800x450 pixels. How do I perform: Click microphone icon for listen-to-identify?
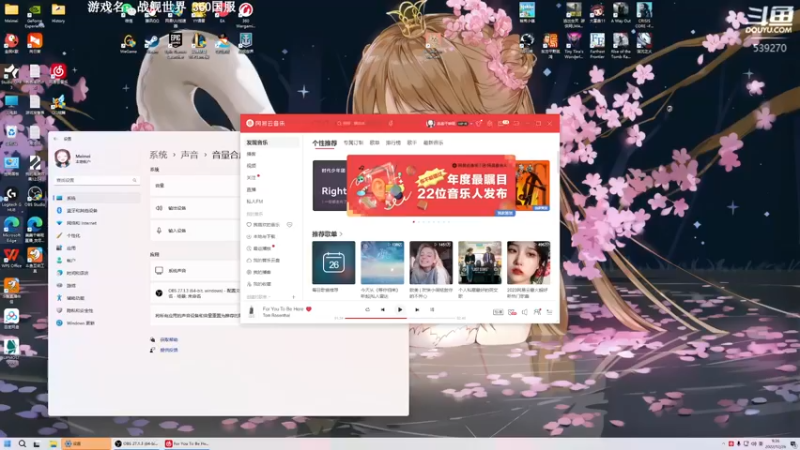391,123
